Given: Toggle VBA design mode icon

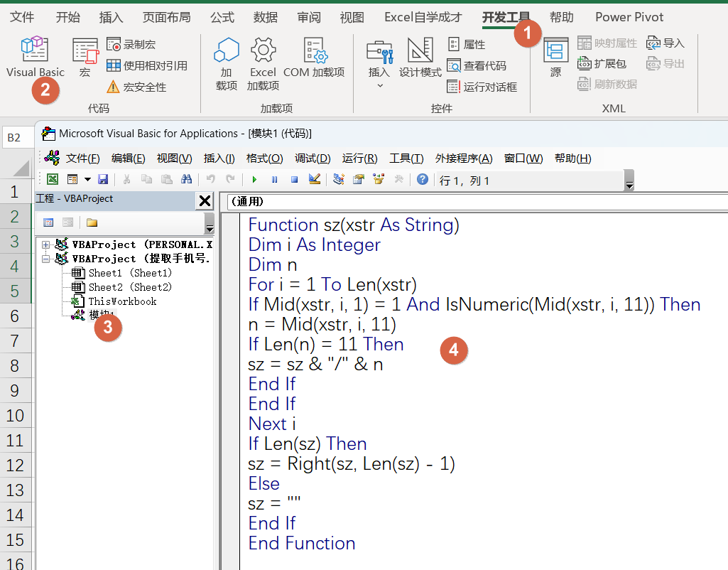Looking at the screenshot, I should 315,179.
